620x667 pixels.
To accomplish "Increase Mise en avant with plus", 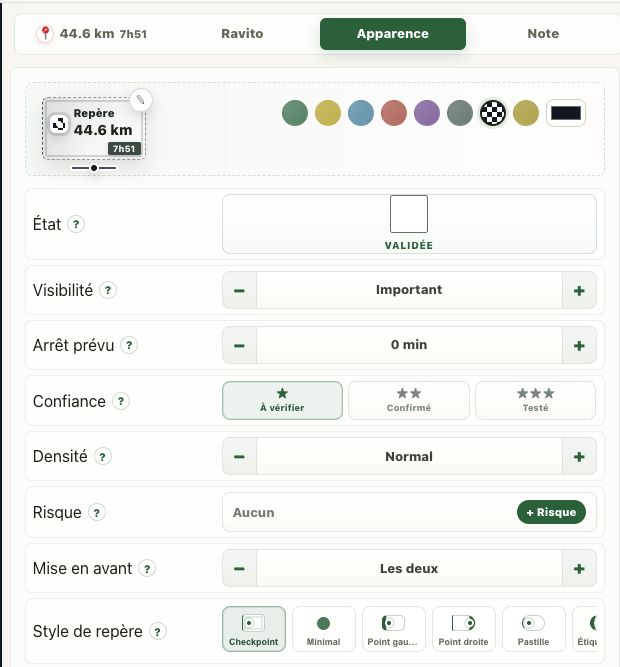I will coord(579,568).
